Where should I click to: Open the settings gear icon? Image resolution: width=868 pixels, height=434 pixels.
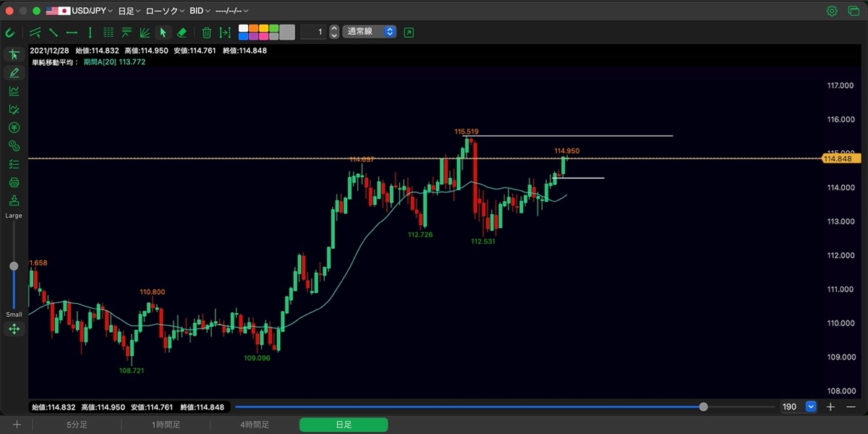(832, 11)
